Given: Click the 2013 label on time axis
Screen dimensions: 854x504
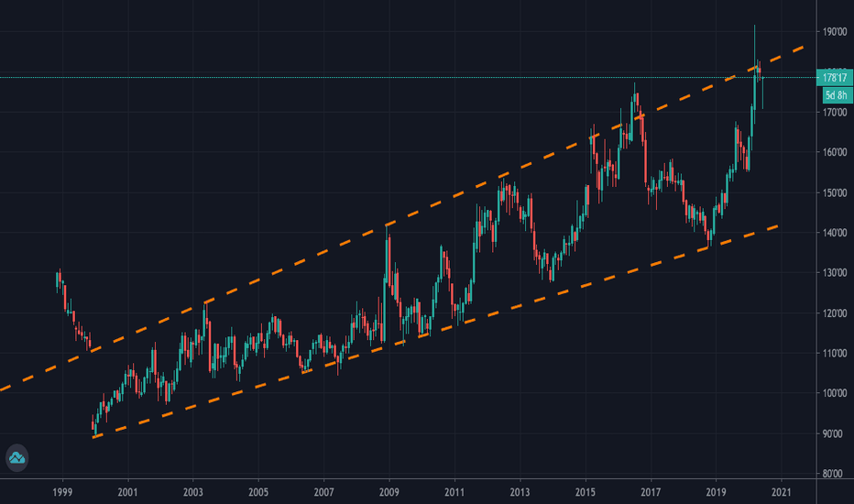Looking at the screenshot, I should point(520,492).
